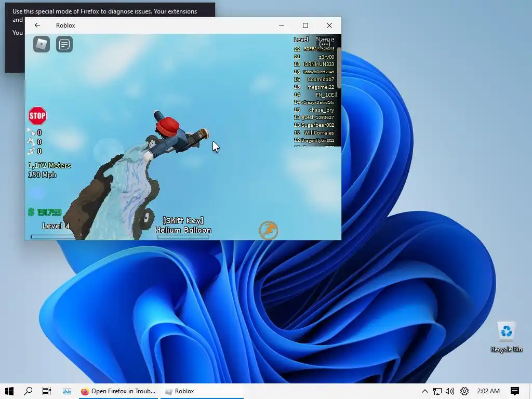Click the first stunt counter icon

pos(31,132)
